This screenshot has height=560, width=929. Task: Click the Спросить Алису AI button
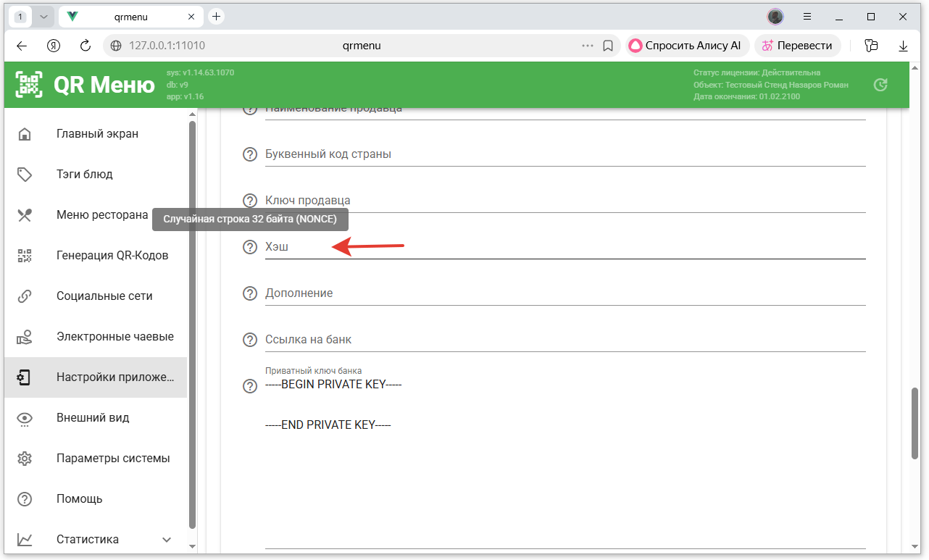point(685,46)
